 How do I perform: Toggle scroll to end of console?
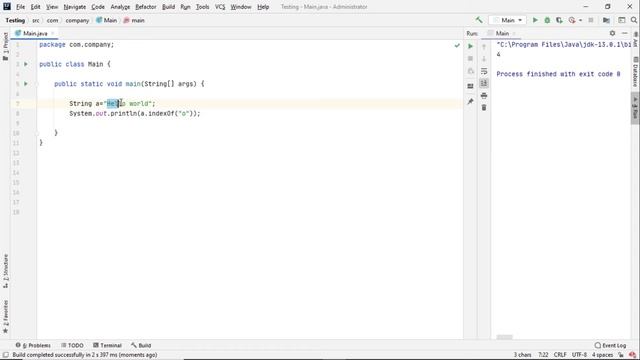point(484,83)
